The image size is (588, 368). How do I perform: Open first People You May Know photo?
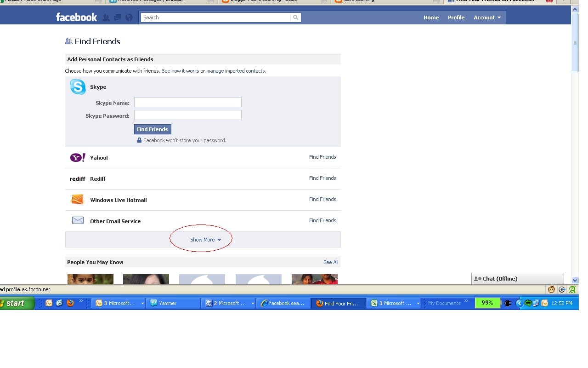(x=90, y=279)
